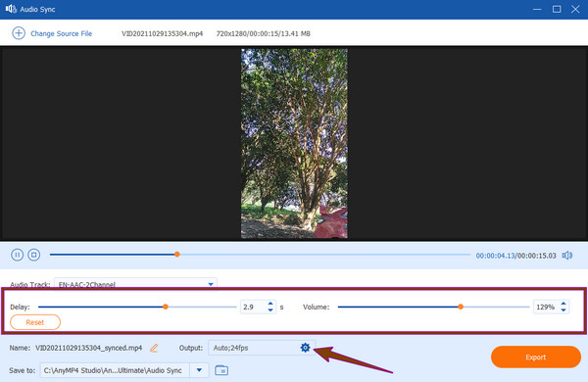Click the Change Source File link
This screenshot has height=382, width=588.
(61, 33)
